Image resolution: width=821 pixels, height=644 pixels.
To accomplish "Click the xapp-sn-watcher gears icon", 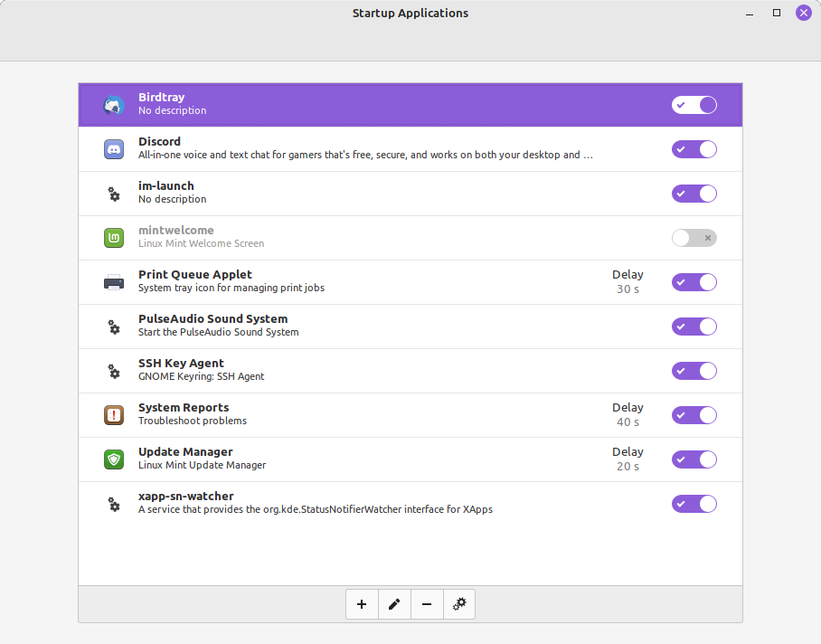I will (114, 504).
